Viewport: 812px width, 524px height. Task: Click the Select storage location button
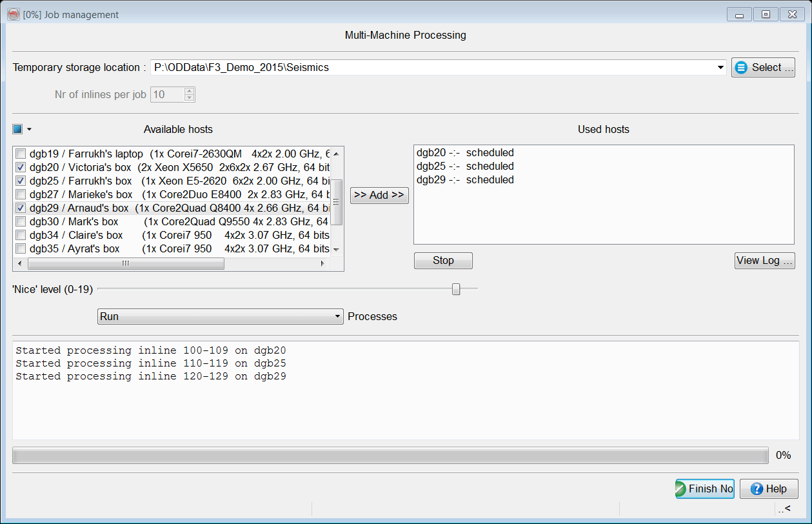763,68
